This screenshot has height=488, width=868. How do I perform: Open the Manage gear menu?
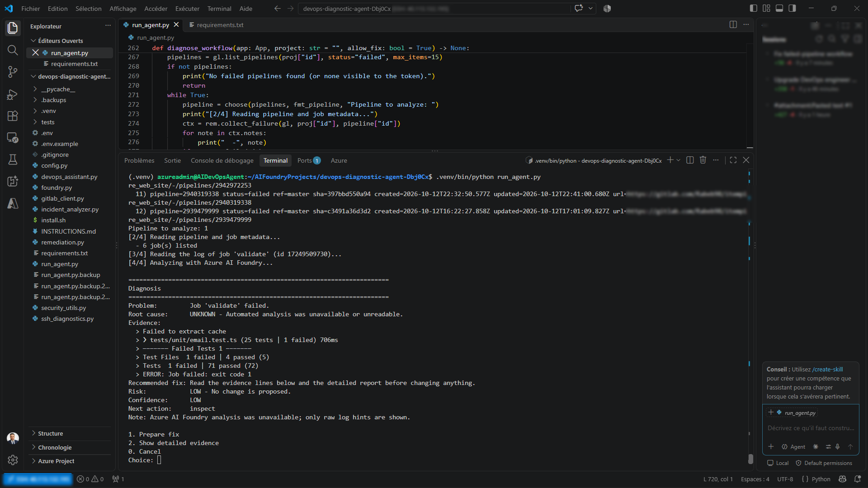[x=13, y=460]
